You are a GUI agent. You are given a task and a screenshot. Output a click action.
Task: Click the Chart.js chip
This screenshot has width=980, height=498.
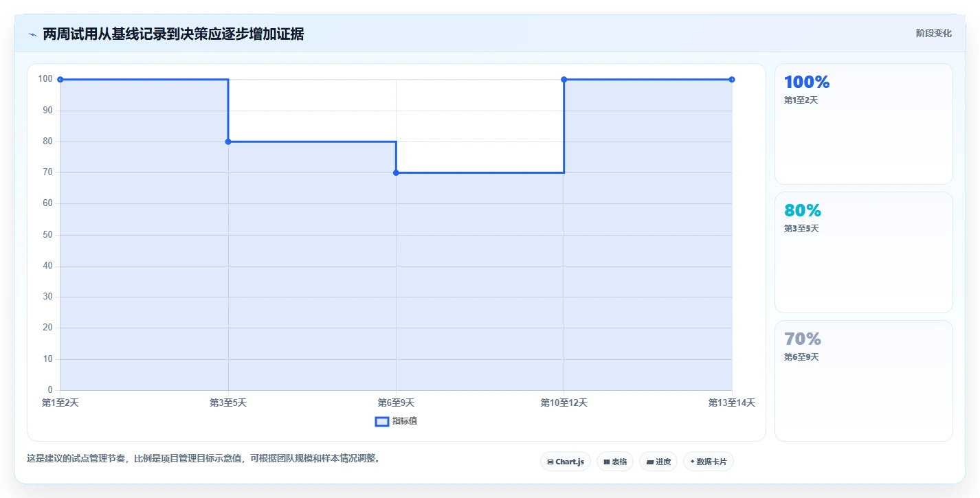point(566,462)
